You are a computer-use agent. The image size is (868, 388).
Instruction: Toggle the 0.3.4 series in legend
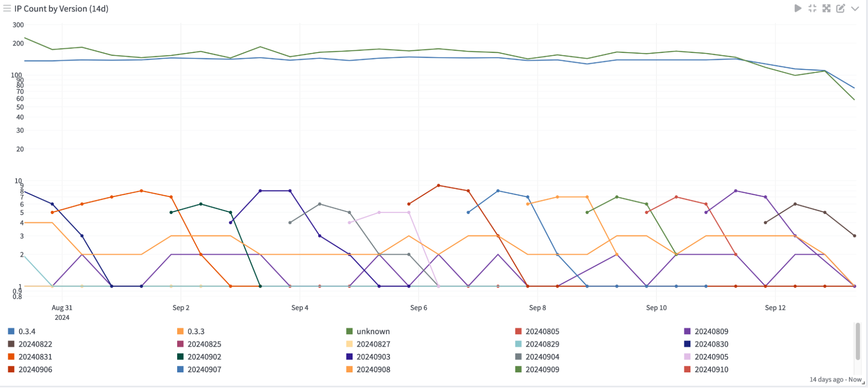(x=22, y=332)
